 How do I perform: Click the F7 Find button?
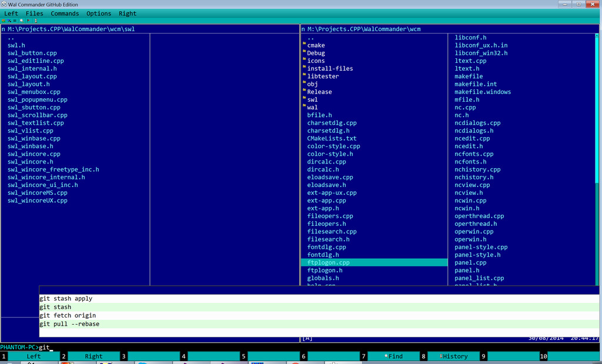[x=393, y=356]
